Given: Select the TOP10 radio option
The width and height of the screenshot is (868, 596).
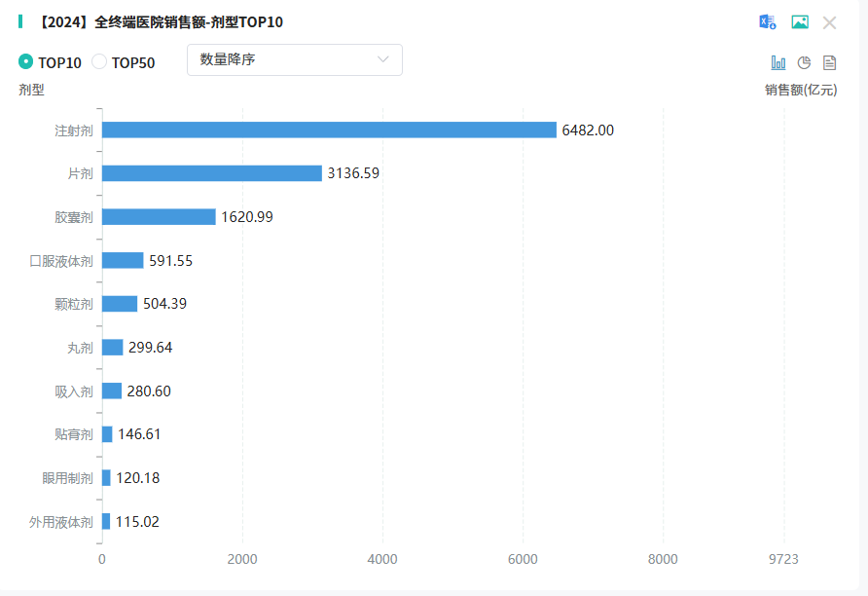Looking at the screenshot, I should click(26, 62).
